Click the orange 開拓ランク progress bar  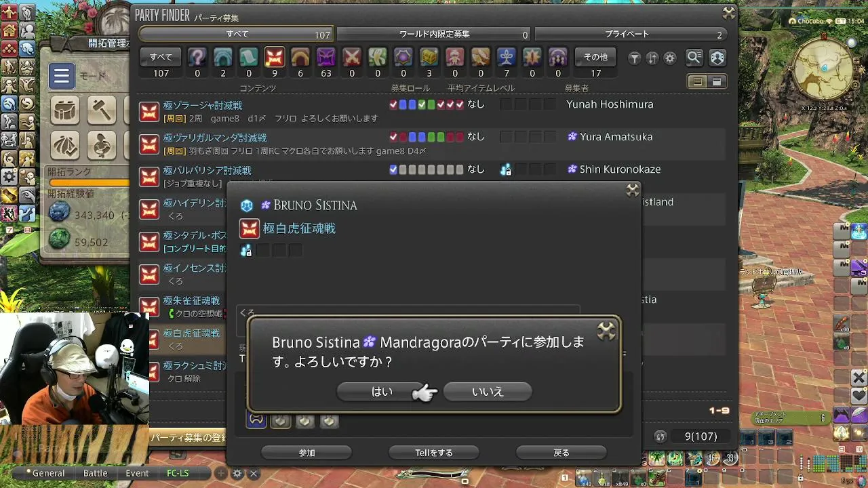88,183
